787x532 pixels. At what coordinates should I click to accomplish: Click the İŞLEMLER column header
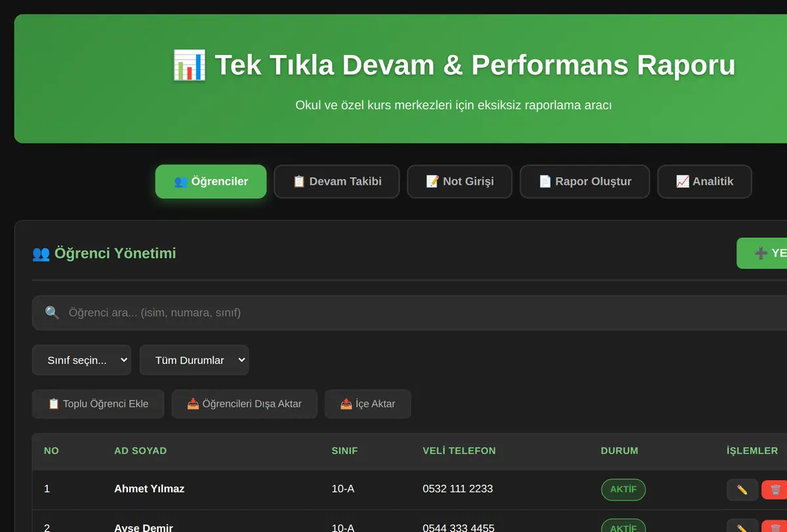click(752, 451)
